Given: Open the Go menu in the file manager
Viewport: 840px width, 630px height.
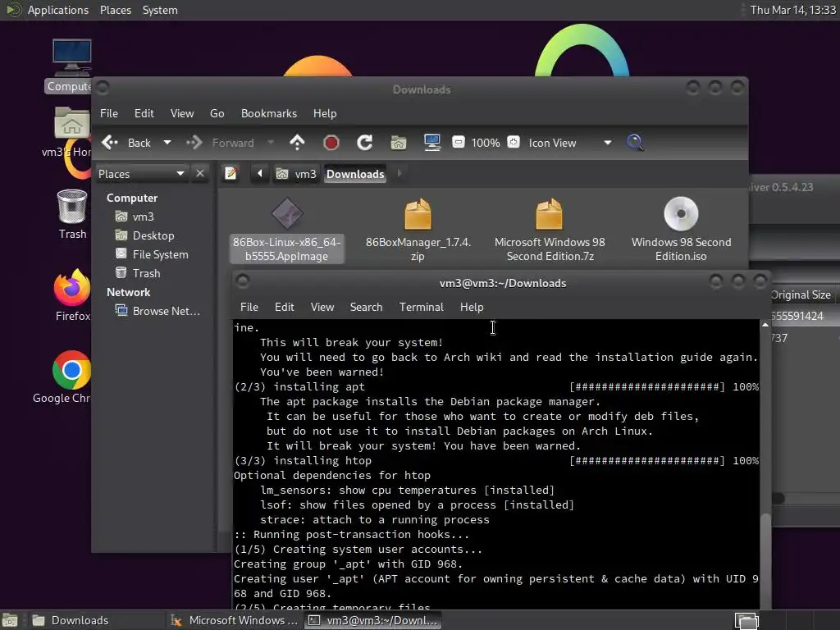Looking at the screenshot, I should tap(217, 113).
